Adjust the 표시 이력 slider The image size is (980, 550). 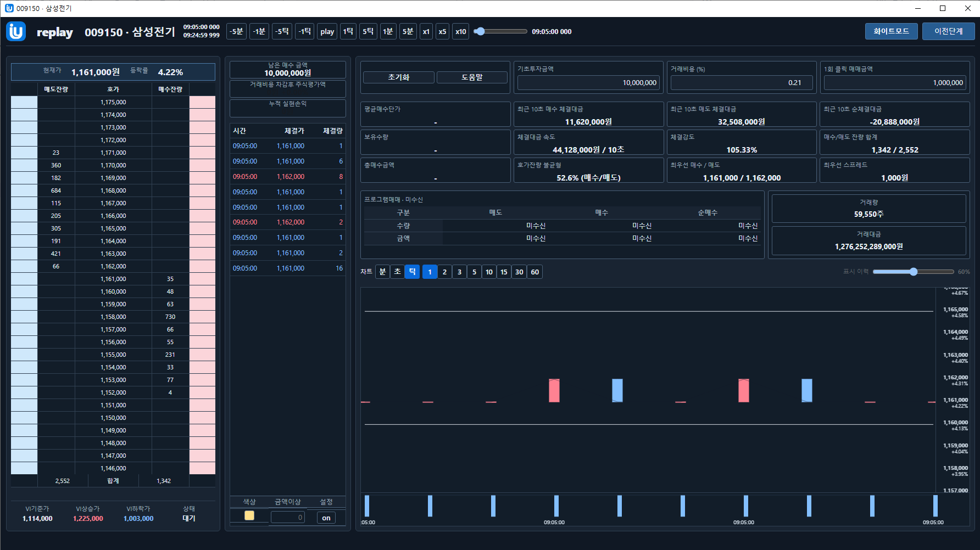point(913,272)
